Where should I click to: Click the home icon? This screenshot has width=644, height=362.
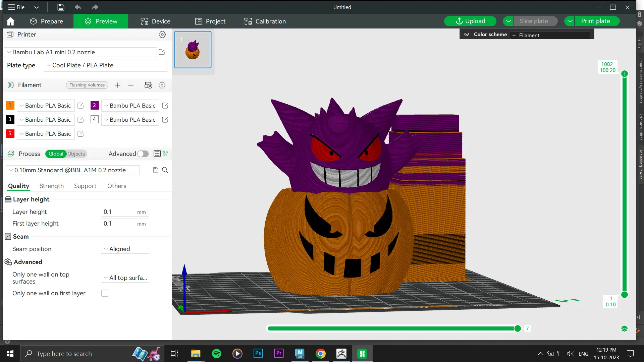10,21
